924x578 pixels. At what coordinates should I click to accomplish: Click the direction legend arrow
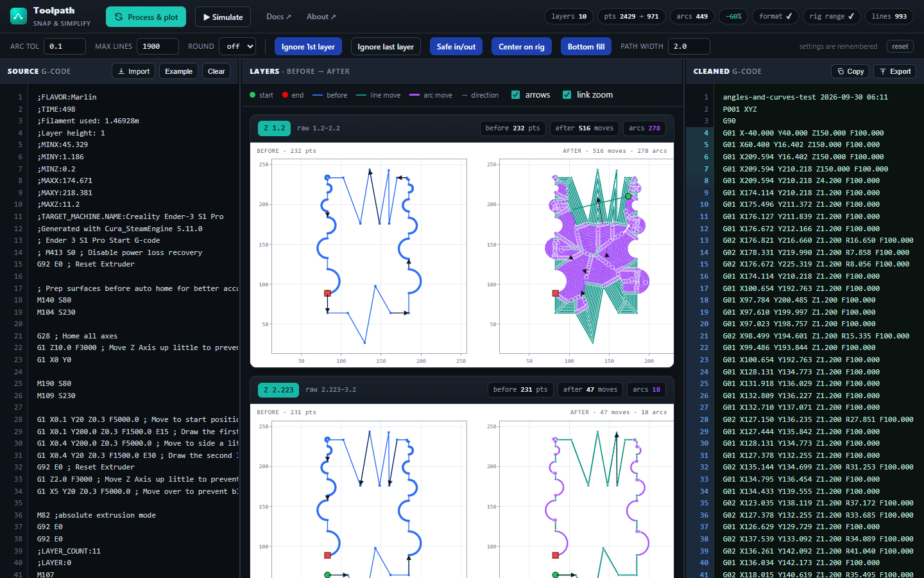pos(464,95)
